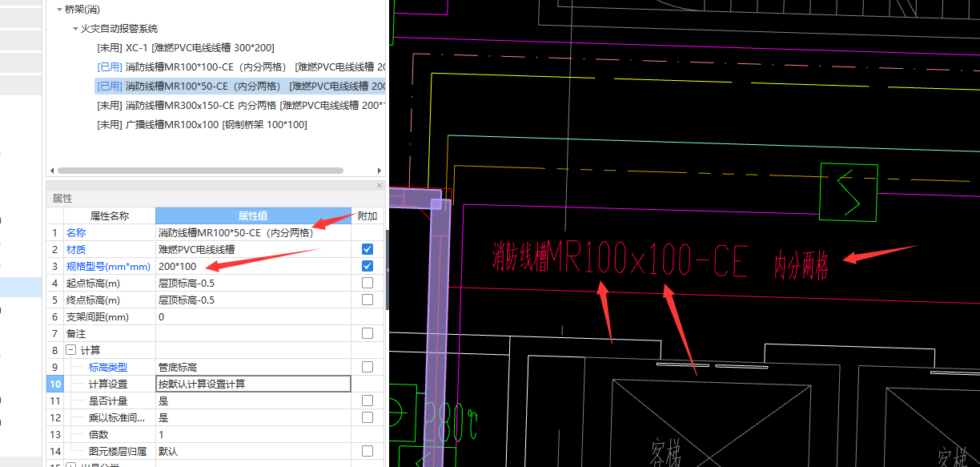This screenshot has width=980, height=467.
Task: Click the 支架间距(mm) property label
Action: 97,316
